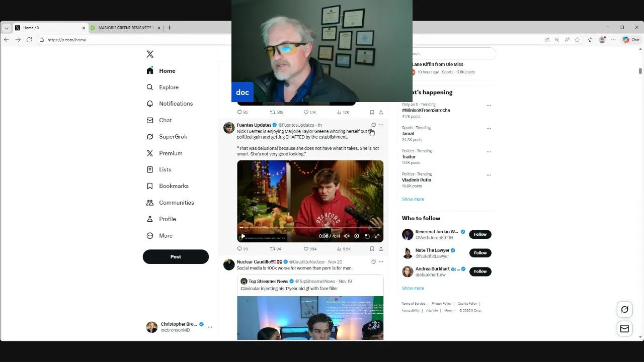
Task: Click the black Post button
Action: [x=176, y=256]
